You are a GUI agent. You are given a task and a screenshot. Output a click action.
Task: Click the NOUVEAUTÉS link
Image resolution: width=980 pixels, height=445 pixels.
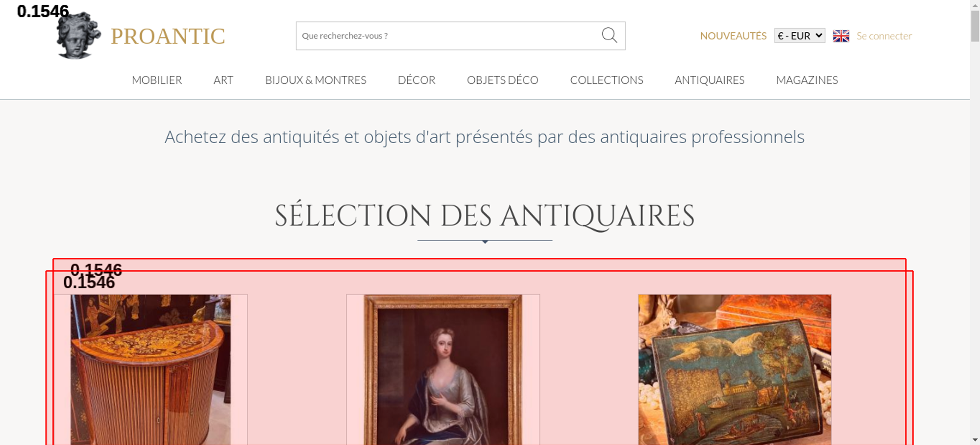[733, 36]
